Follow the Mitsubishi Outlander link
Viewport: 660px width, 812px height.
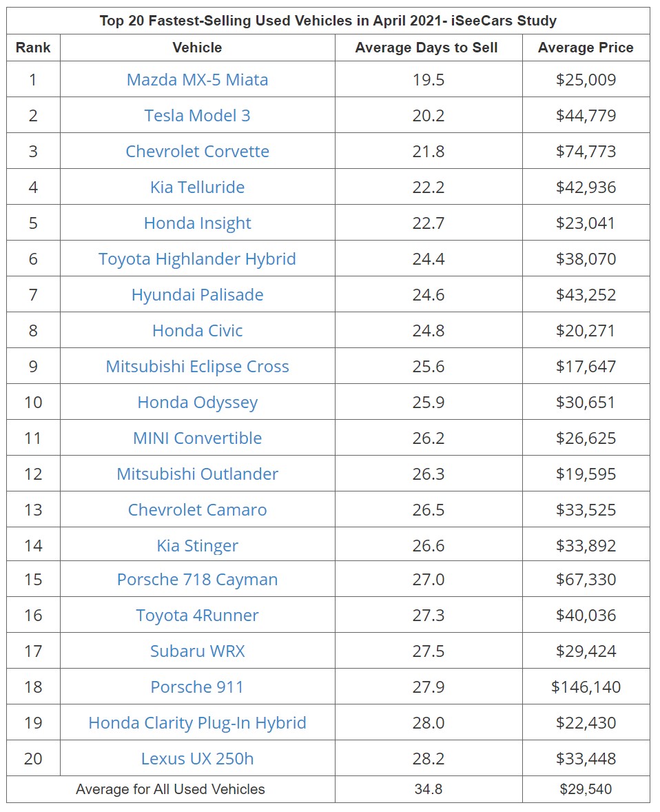pos(197,474)
